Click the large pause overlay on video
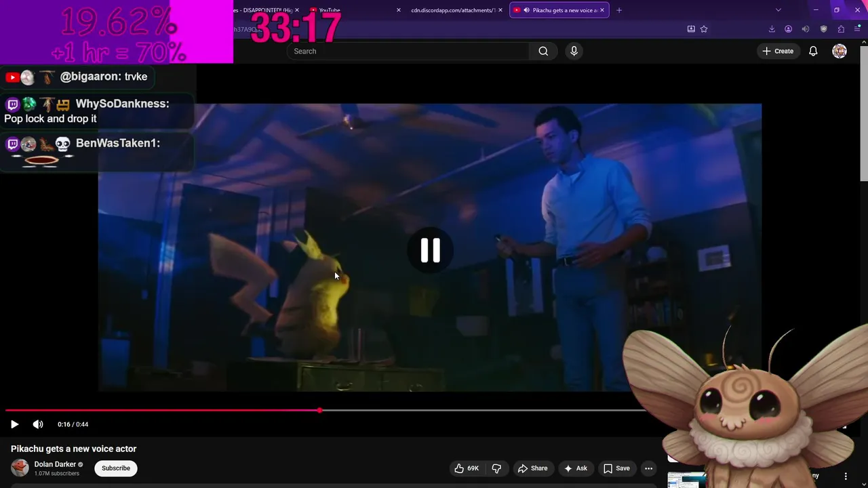This screenshot has height=488, width=868. [x=430, y=250]
